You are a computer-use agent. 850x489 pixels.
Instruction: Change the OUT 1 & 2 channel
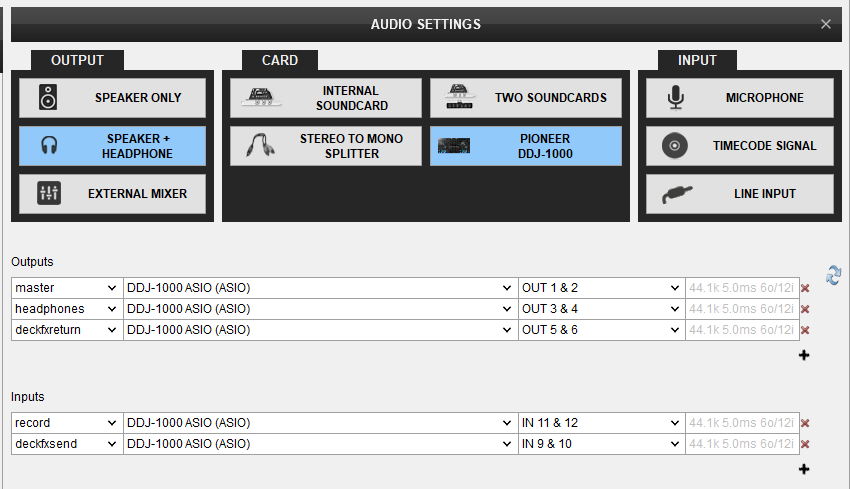click(x=602, y=288)
